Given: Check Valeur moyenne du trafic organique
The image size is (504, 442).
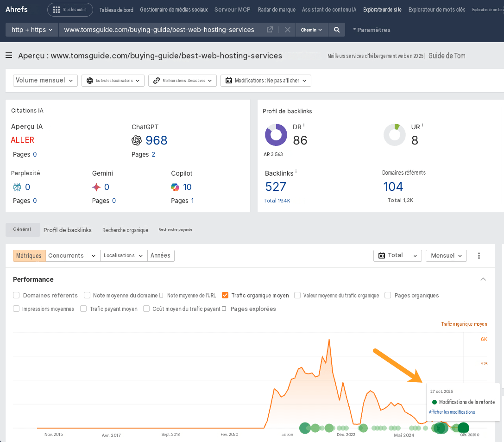Looking at the screenshot, I should (x=297, y=295).
